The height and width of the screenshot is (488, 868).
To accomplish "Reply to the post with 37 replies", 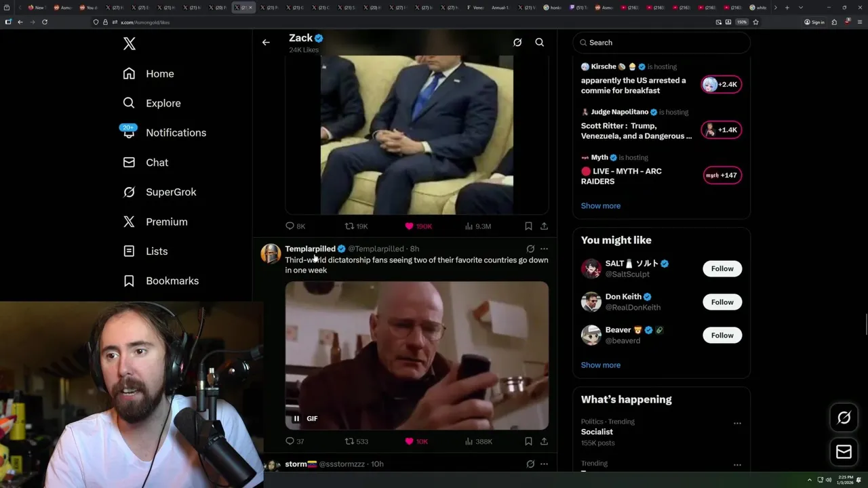I will coord(295,441).
